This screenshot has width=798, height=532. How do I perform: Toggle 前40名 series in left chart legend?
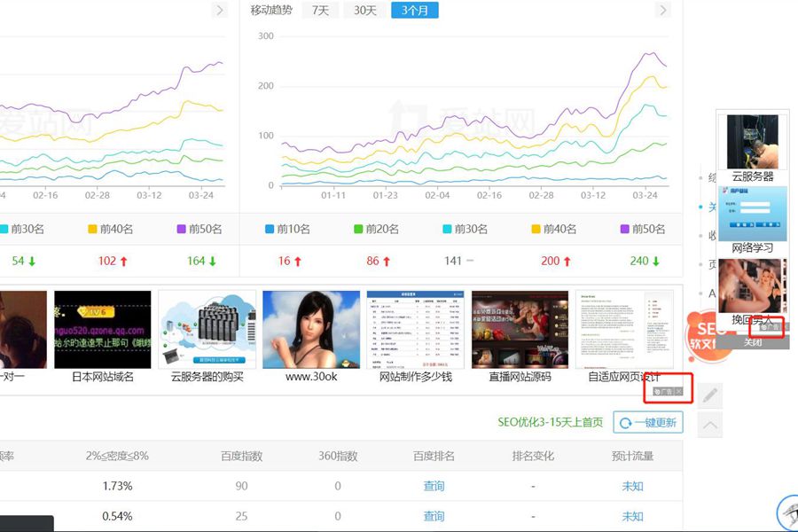(111, 229)
